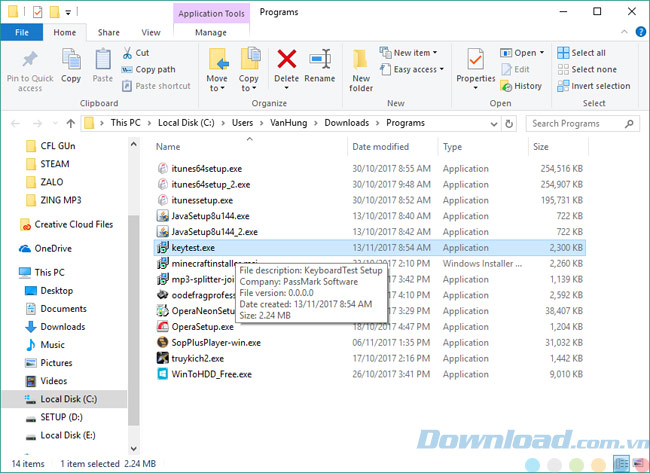Screen dimensions: 650x473
Task: Select Music in the navigation pane
Action: (x=46, y=345)
